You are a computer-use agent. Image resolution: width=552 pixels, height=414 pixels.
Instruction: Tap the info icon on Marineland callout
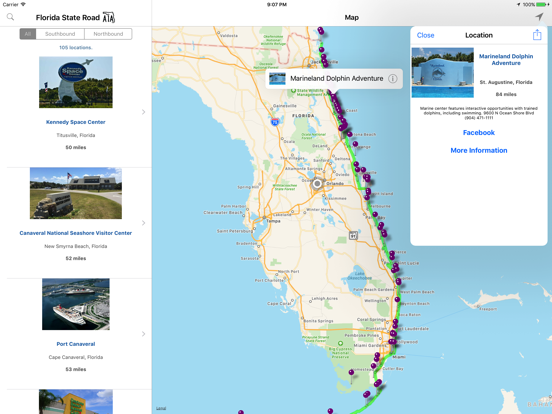(x=393, y=79)
